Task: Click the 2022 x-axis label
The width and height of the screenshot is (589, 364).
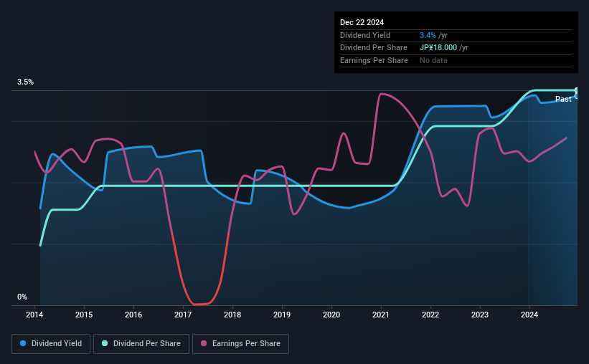Action: tap(430, 315)
